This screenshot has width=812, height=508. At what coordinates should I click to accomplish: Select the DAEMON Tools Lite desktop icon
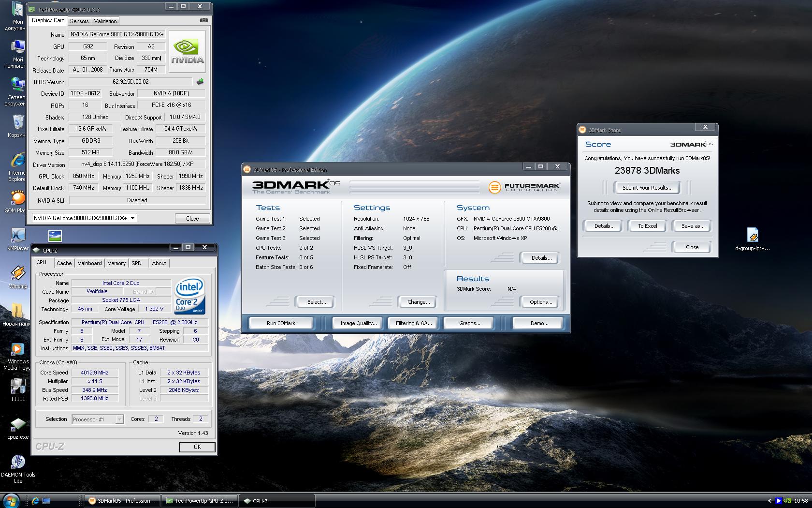pyautogui.click(x=18, y=469)
